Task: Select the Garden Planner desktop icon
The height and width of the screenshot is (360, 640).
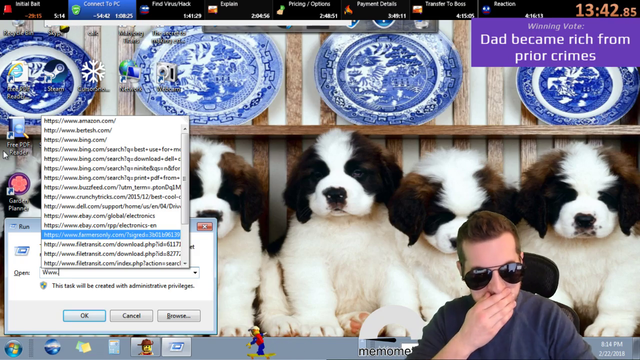Action: tap(18, 192)
